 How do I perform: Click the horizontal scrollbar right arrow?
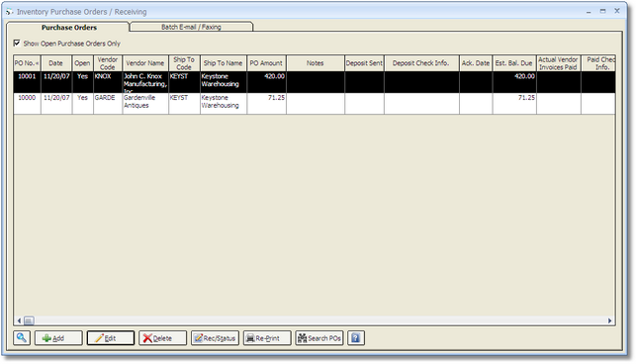pos(609,320)
